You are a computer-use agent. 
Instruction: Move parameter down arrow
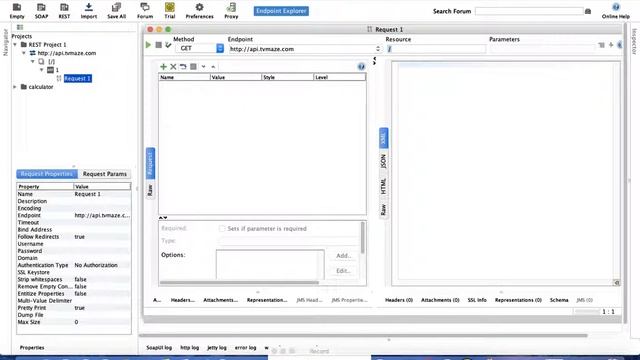click(203, 67)
